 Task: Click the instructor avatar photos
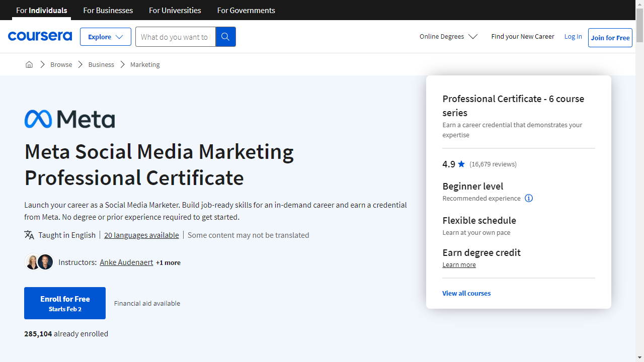point(39,262)
